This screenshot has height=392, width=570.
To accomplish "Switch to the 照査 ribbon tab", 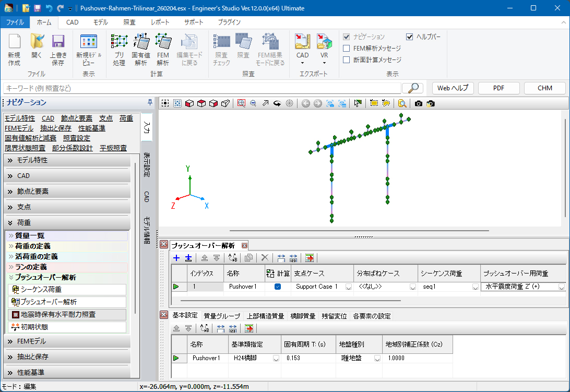I will click(x=129, y=22).
